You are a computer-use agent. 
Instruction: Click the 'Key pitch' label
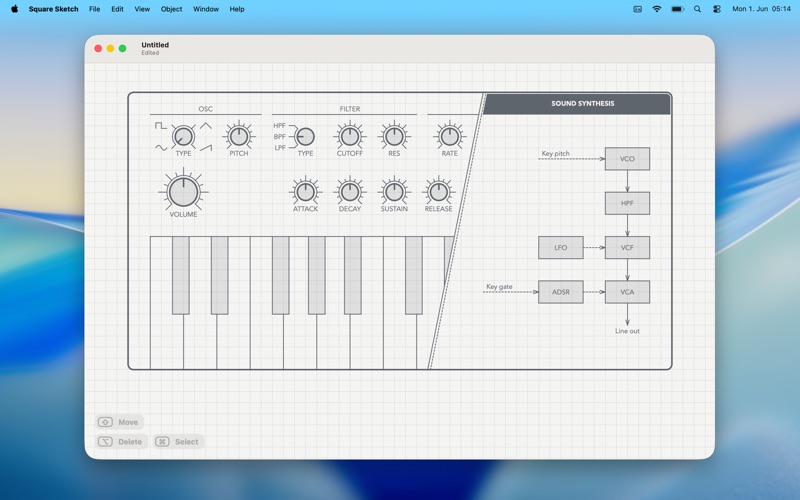(x=555, y=153)
